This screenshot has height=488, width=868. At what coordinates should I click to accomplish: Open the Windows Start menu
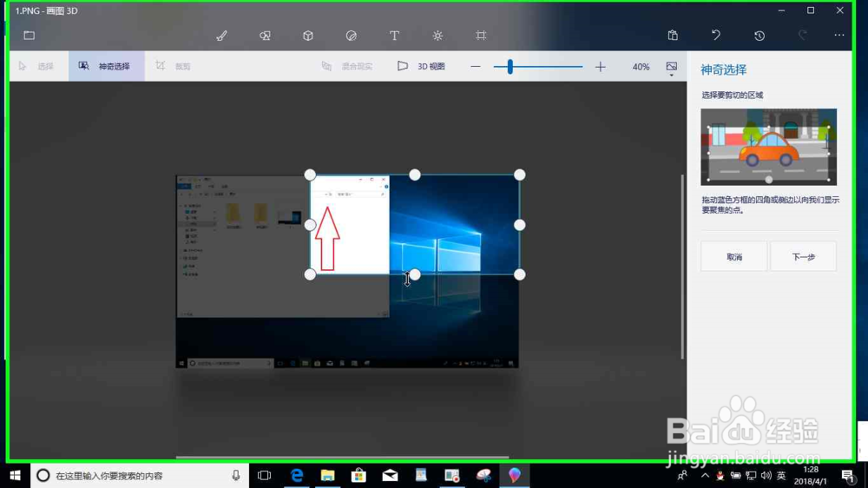[15, 475]
